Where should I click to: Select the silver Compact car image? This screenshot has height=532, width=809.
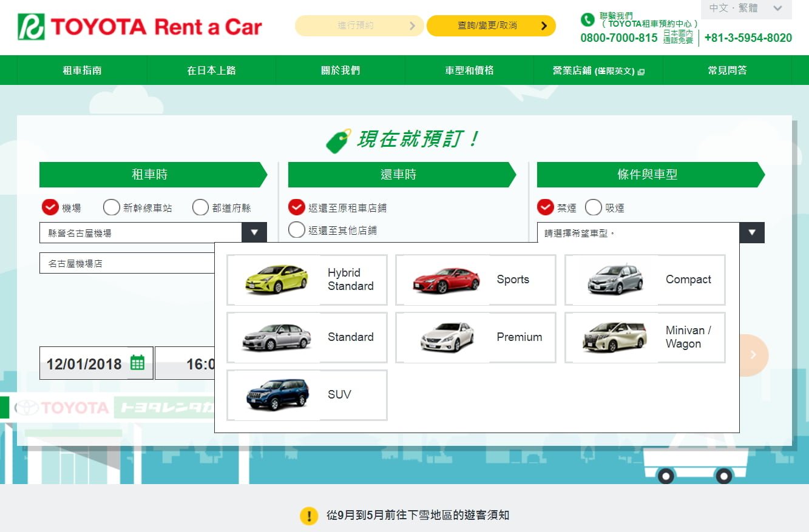coord(614,279)
